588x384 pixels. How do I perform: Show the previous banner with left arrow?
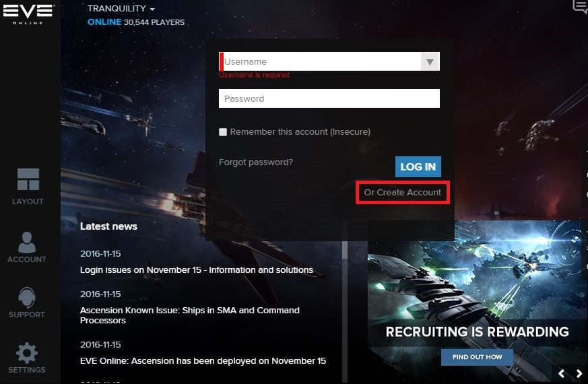click(x=561, y=373)
